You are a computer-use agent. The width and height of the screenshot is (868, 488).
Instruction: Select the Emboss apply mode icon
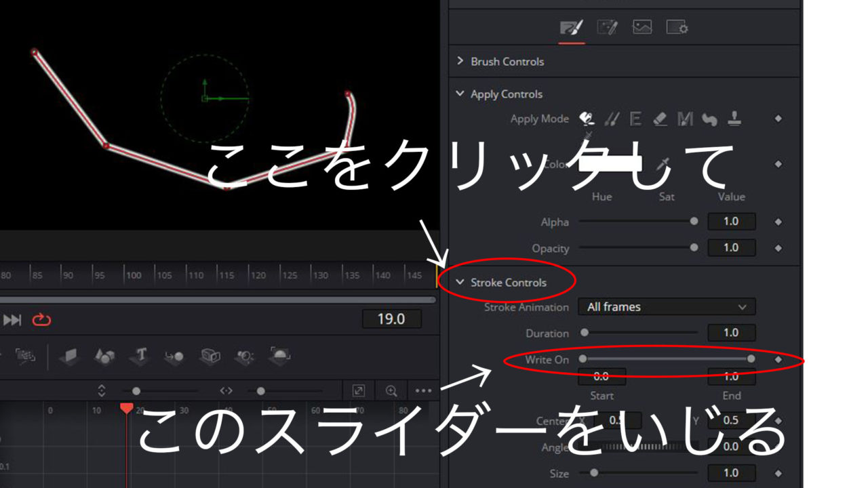coord(635,119)
